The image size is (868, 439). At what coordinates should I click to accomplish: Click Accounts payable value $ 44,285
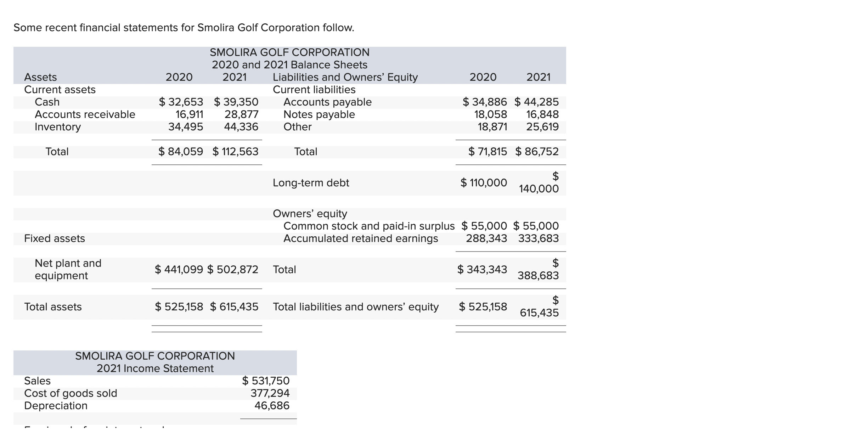tap(537, 102)
